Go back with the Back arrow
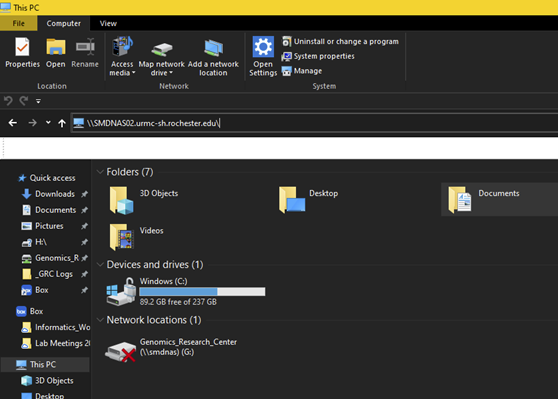This screenshot has height=399, width=558. click(x=13, y=123)
